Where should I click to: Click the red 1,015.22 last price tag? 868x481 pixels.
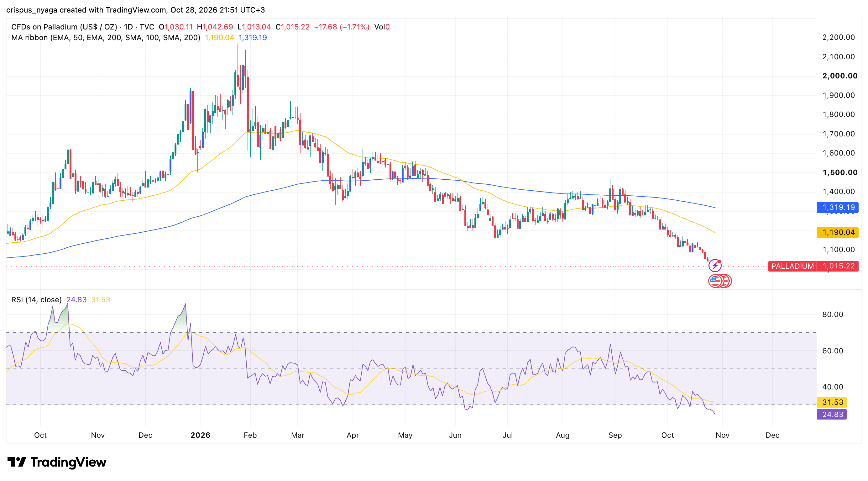[x=838, y=266]
